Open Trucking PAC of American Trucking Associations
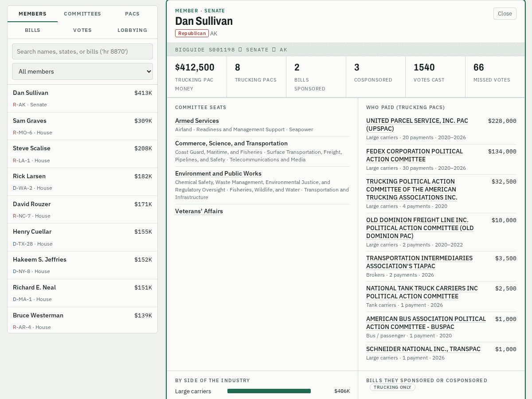Viewport: 532px width, 399px height. pyautogui.click(x=412, y=189)
